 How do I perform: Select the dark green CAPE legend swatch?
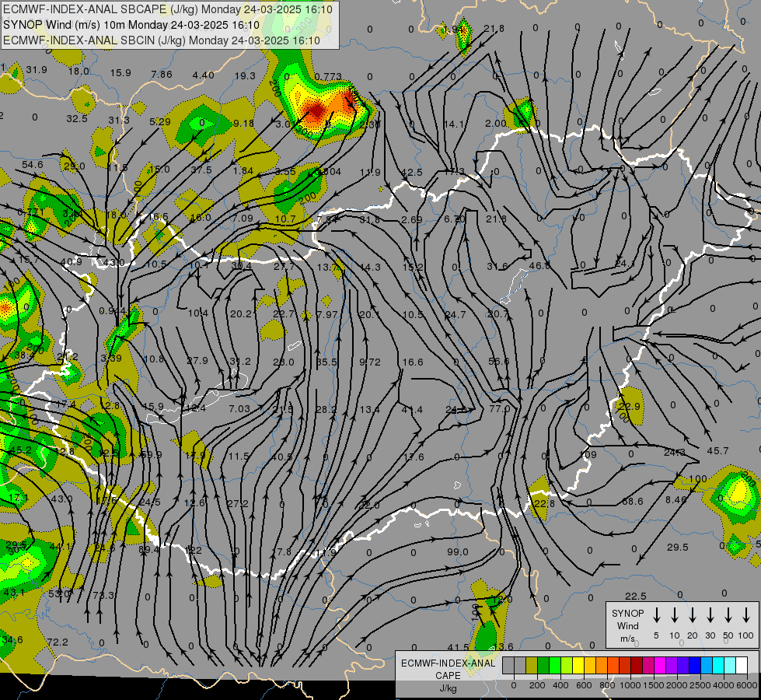coord(543,666)
